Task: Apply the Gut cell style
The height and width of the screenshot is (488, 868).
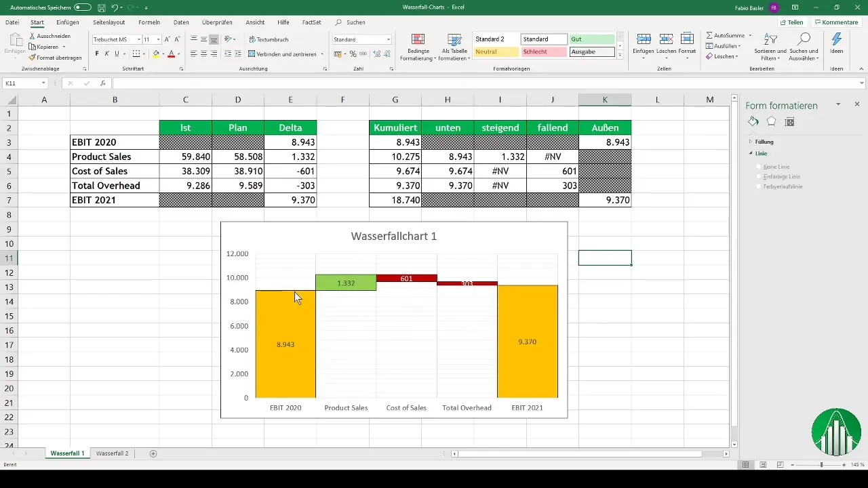Action: pyautogui.click(x=591, y=39)
